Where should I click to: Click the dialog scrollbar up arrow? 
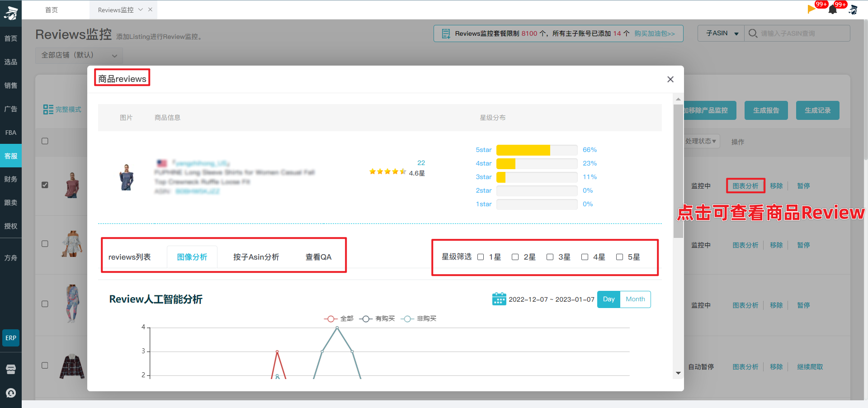coord(678,99)
